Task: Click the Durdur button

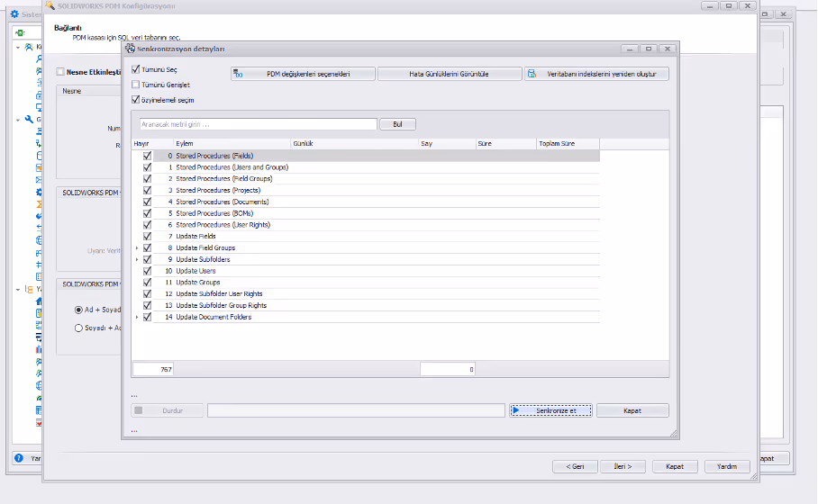Action: (x=167, y=410)
